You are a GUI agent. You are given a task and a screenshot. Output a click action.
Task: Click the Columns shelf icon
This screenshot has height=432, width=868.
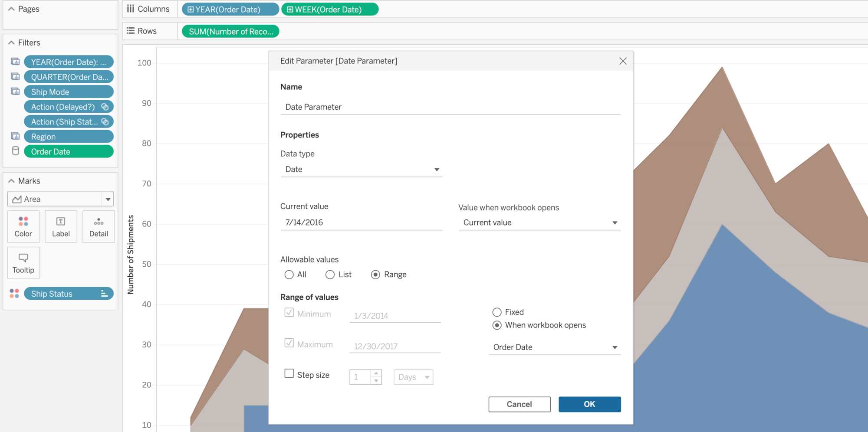(x=130, y=9)
